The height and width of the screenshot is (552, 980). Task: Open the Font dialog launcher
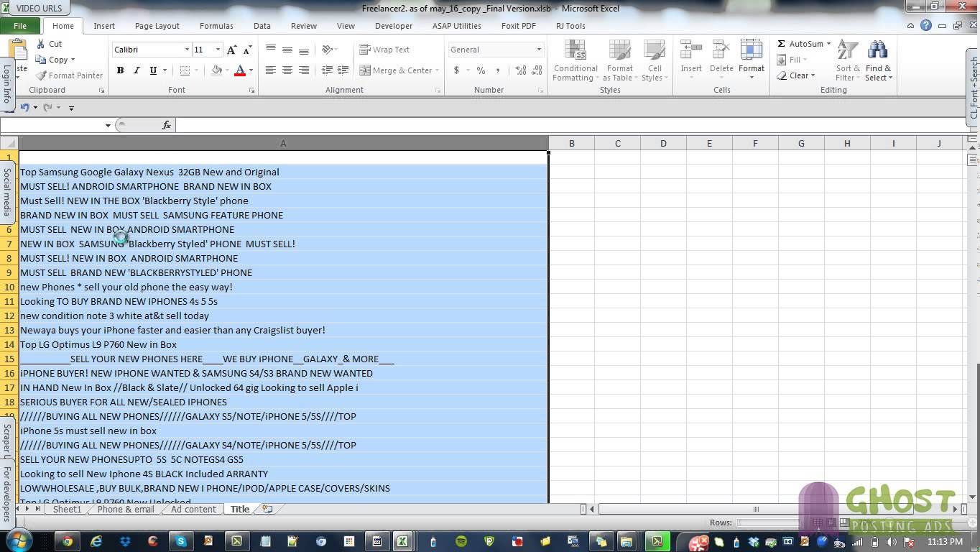tap(251, 91)
